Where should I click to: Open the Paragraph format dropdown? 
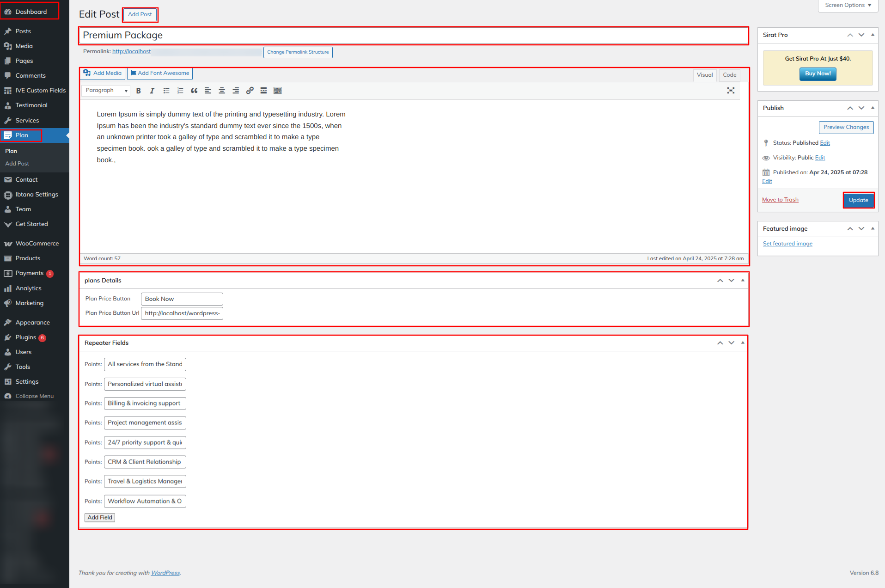pyautogui.click(x=106, y=91)
